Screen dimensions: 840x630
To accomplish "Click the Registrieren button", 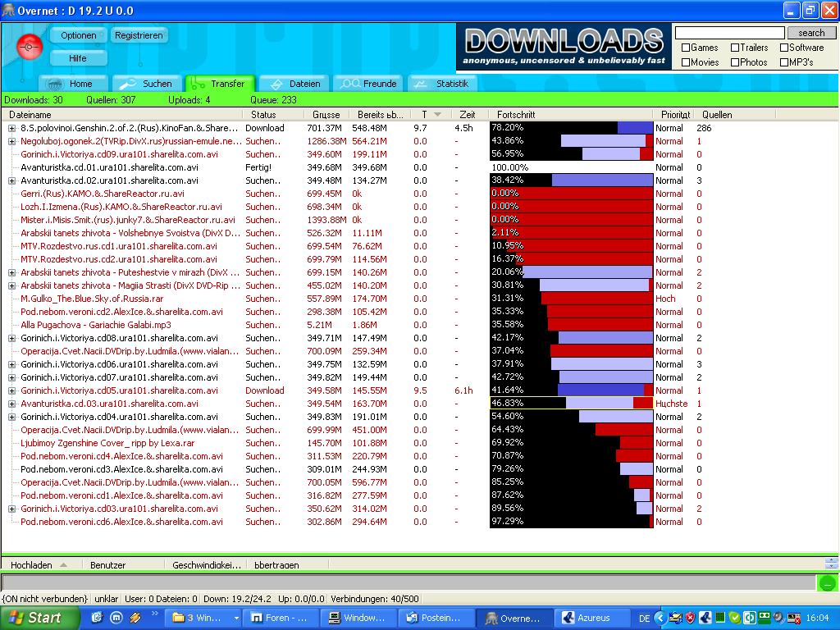I will (139, 35).
